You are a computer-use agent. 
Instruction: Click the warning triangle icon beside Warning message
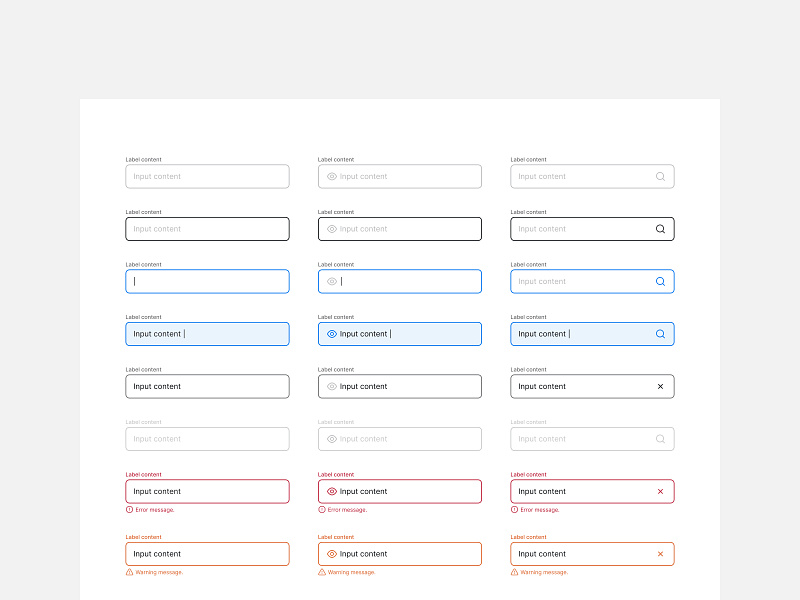[127, 572]
